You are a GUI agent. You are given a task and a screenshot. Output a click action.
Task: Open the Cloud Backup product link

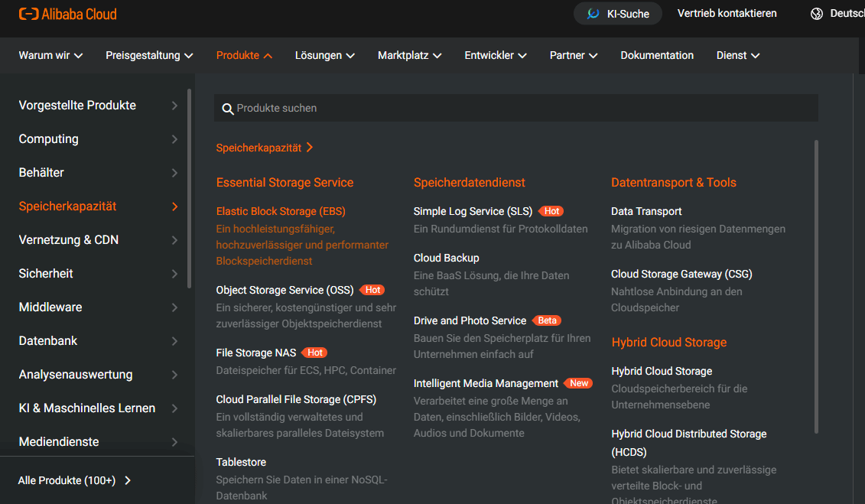[446, 258]
